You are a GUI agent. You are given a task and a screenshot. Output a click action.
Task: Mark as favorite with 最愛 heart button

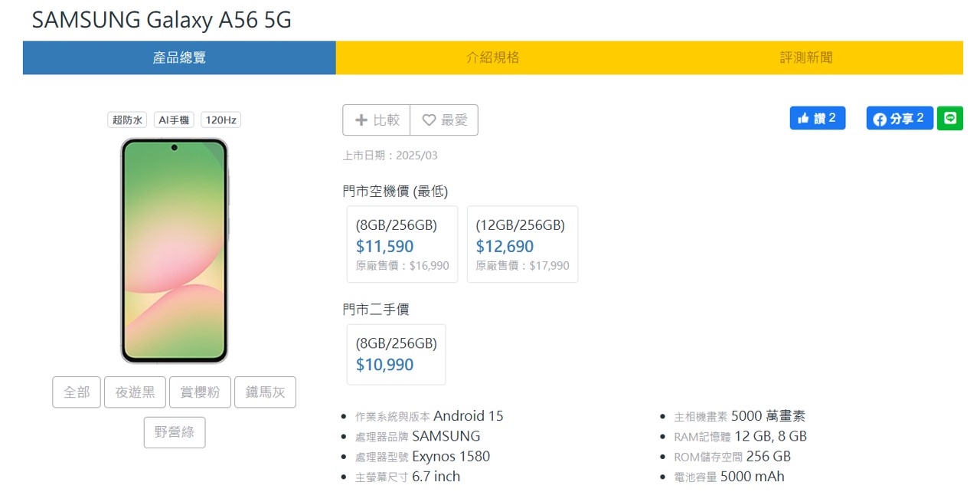click(x=444, y=120)
